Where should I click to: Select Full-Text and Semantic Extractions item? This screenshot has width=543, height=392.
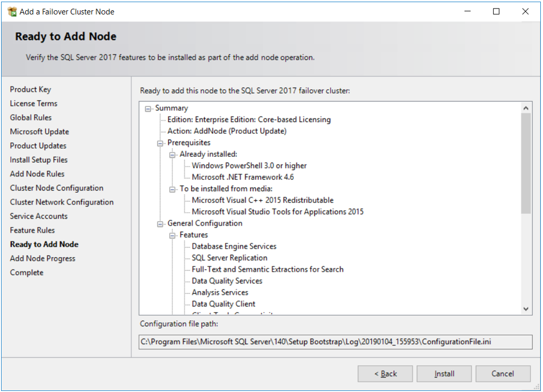click(x=267, y=269)
